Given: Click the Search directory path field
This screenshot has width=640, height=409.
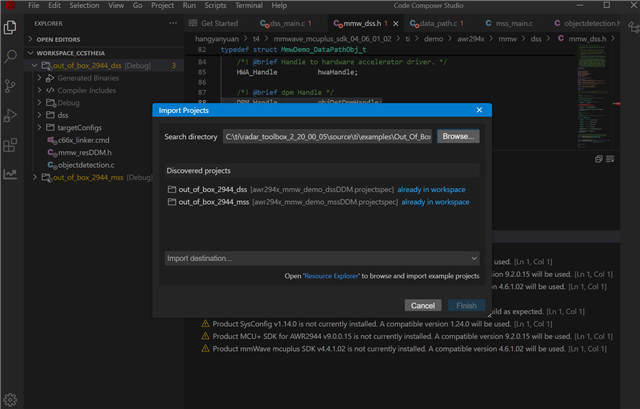Looking at the screenshot, I should click(x=327, y=137).
